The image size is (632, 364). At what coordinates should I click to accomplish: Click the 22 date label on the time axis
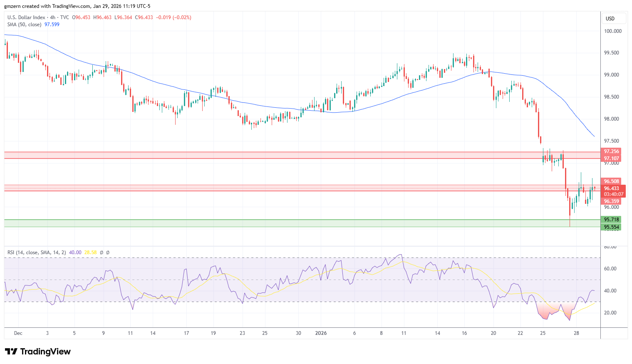click(x=520, y=333)
